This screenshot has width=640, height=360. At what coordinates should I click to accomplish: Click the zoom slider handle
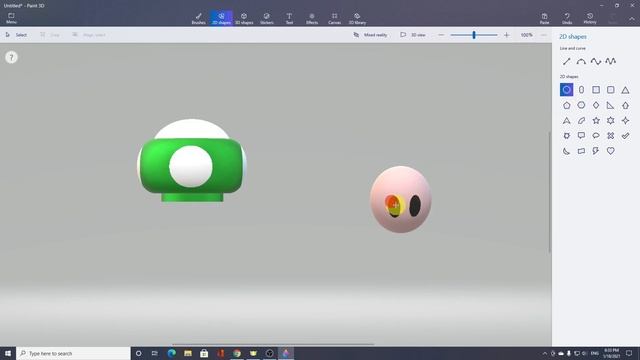coord(474,35)
